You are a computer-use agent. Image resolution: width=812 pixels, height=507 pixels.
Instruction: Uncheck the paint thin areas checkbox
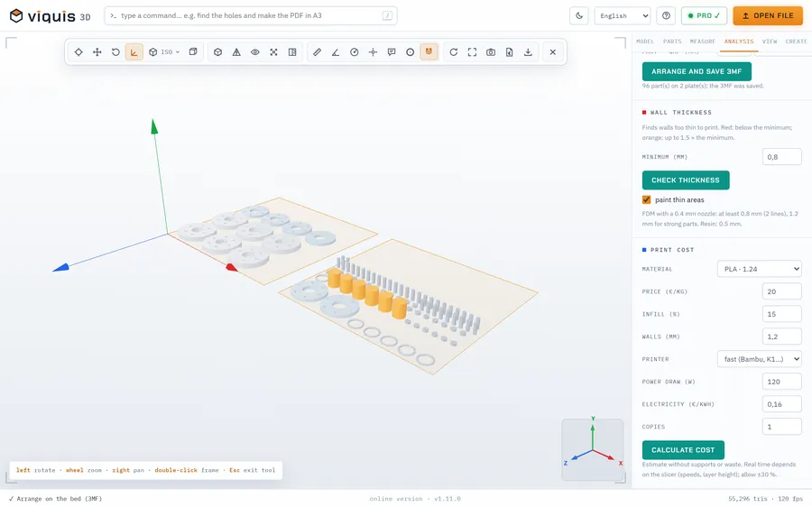[646, 200]
